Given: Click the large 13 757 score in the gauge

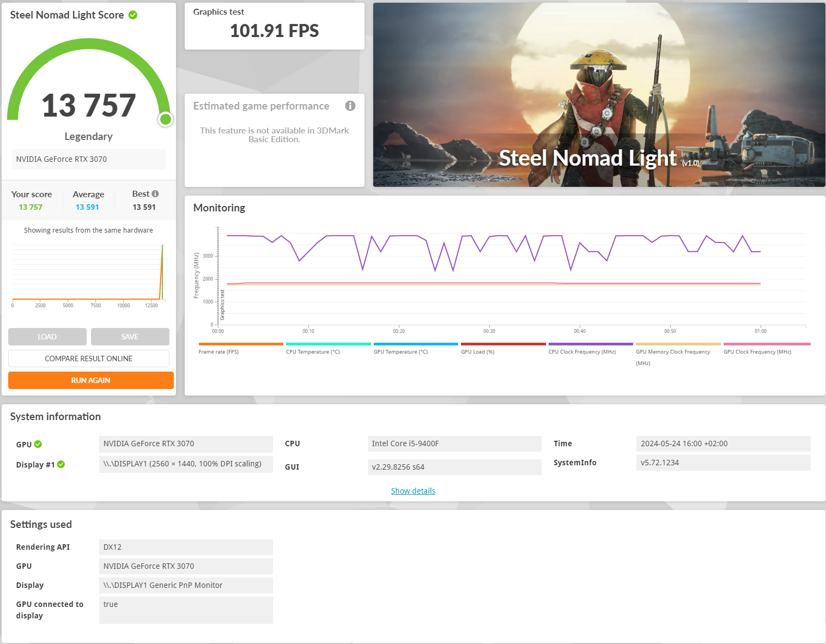Looking at the screenshot, I should 89,105.
